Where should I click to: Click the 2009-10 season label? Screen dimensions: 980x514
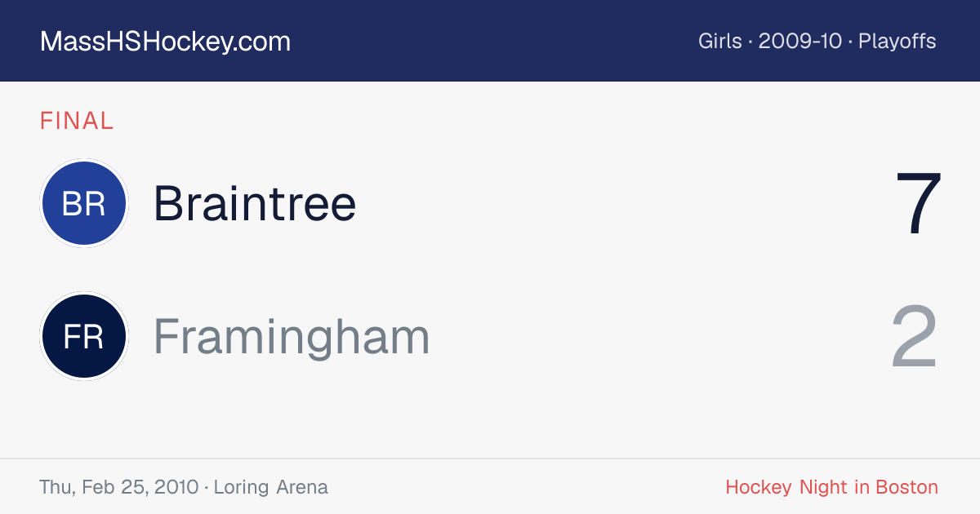(800, 41)
